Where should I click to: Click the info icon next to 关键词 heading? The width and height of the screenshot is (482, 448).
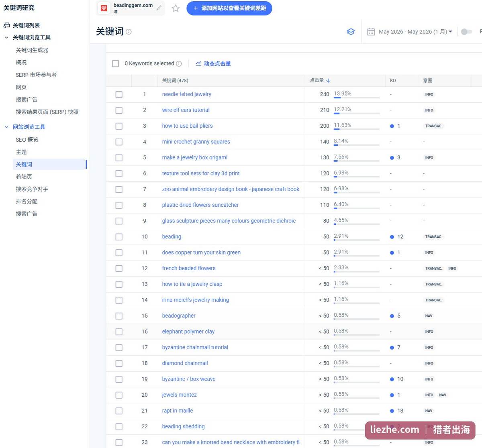click(129, 32)
